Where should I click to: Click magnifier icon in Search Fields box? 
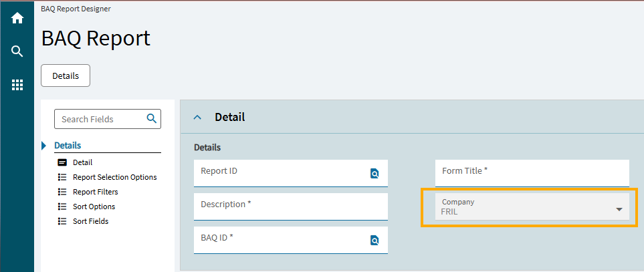click(x=152, y=119)
